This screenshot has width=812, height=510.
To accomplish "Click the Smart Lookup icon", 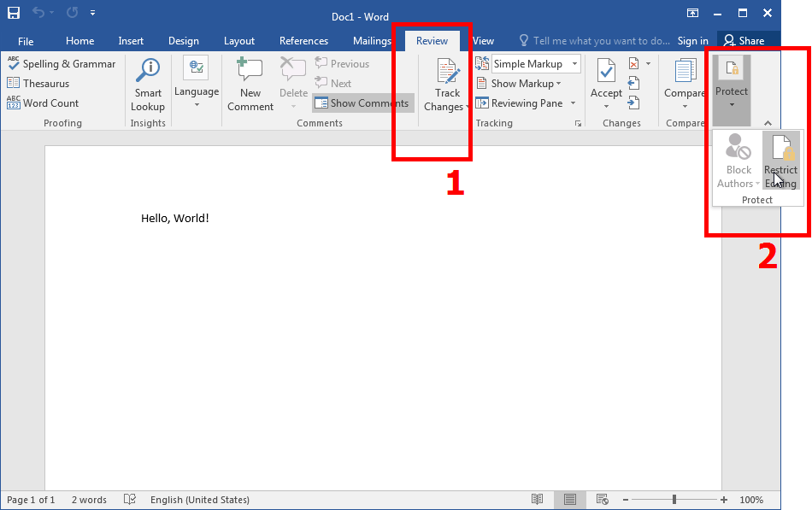I will point(148,71).
